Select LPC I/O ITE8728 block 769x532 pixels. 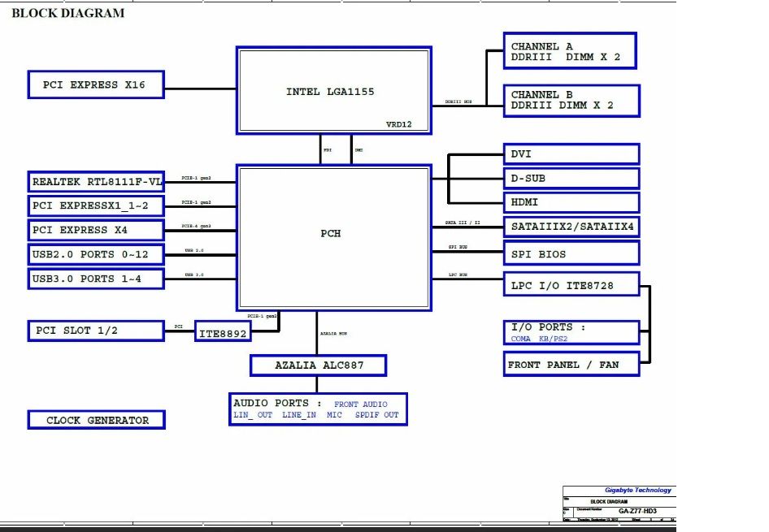coord(571,284)
